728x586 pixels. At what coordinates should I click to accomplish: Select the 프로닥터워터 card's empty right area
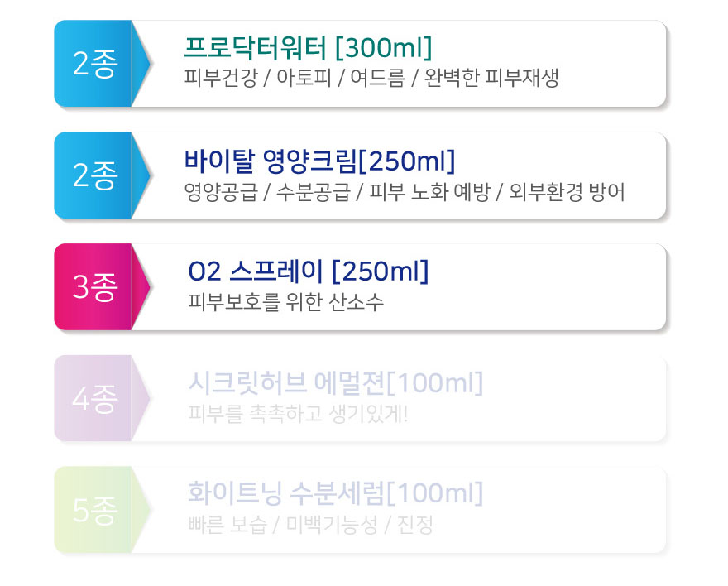[x=613, y=64]
